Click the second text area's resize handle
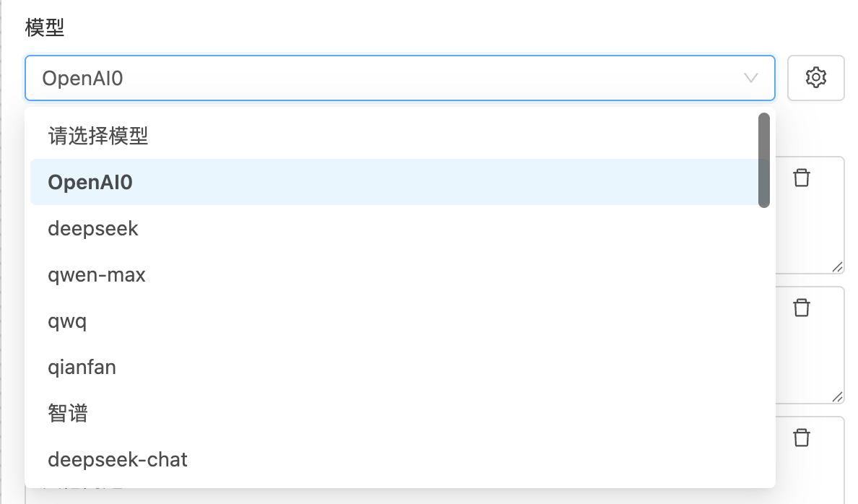The image size is (858, 504). click(837, 397)
